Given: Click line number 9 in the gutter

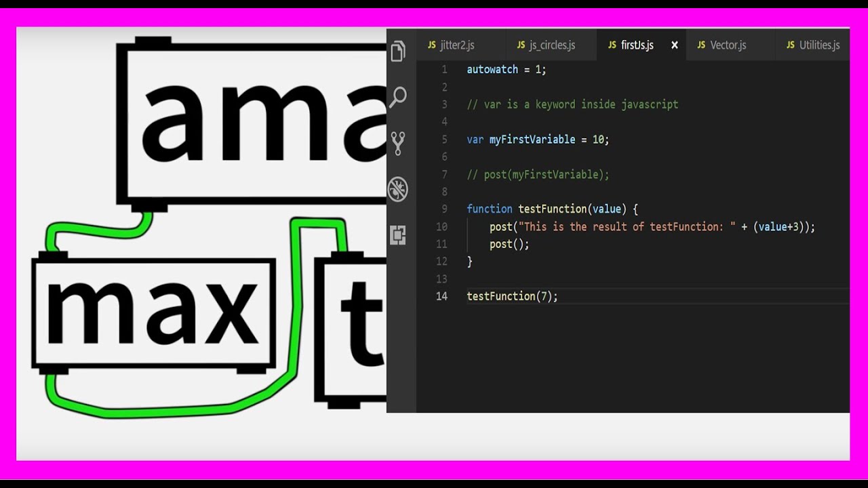Looking at the screenshot, I should 444,209.
